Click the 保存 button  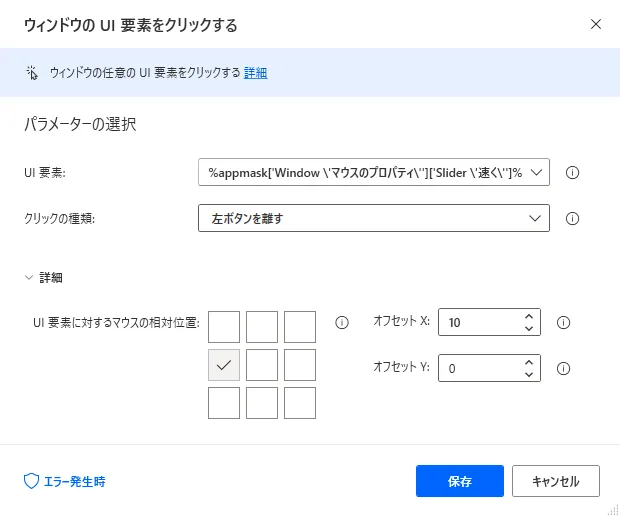pos(460,481)
